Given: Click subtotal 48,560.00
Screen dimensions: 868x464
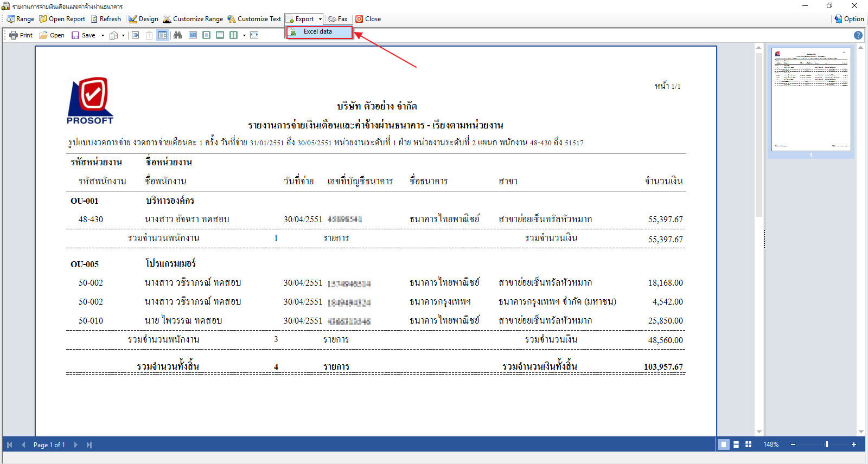Looking at the screenshot, I should coord(666,340).
